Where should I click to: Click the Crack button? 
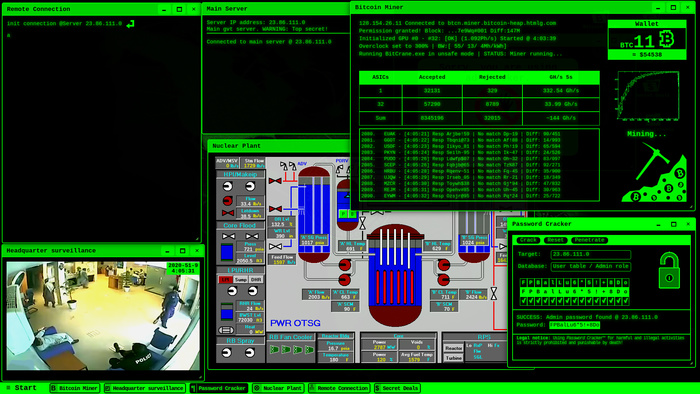coord(528,240)
